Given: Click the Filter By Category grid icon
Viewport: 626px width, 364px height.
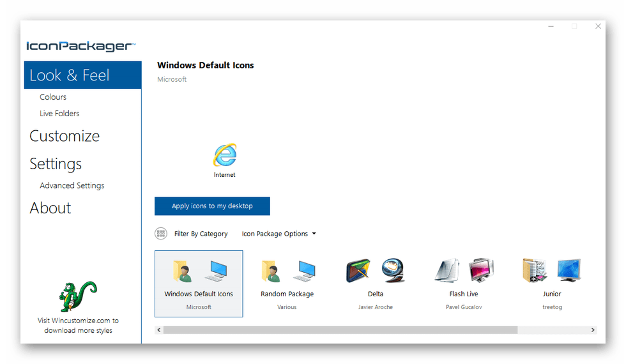Looking at the screenshot, I should (x=161, y=234).
